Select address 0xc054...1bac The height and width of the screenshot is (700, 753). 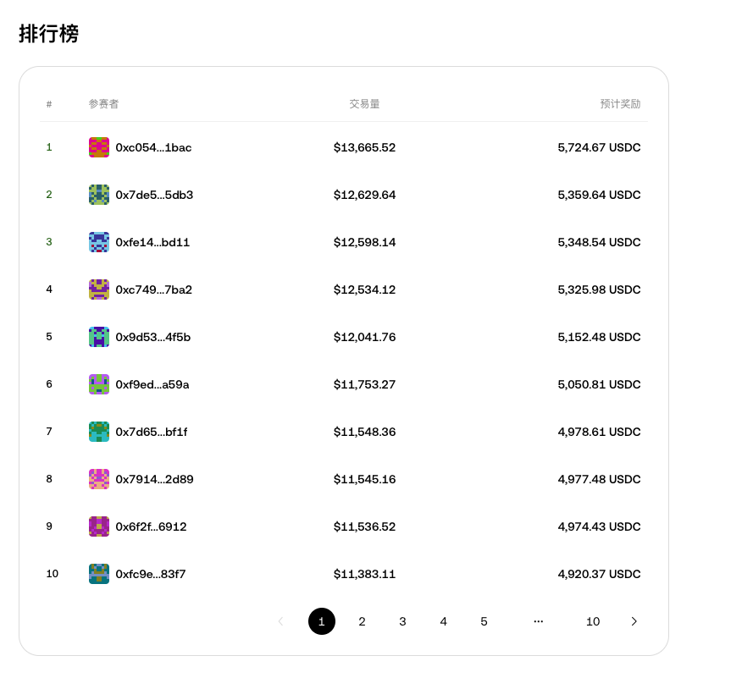point(153,147)
